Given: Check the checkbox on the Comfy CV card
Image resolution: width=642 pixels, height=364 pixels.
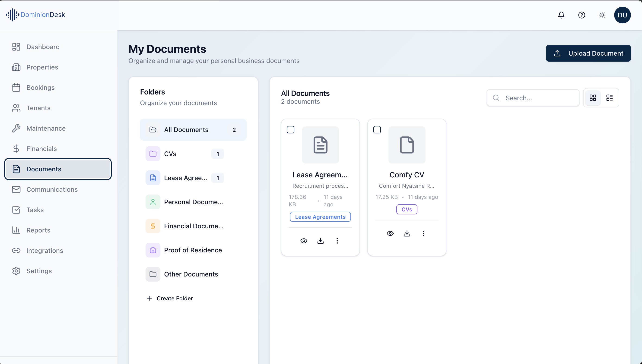Looking at the screenshot, I should pos(377,129).
